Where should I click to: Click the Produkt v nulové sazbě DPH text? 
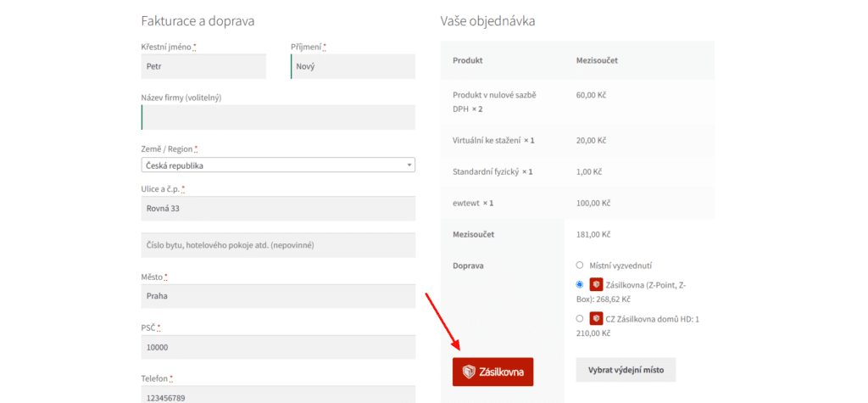(494, 102)
